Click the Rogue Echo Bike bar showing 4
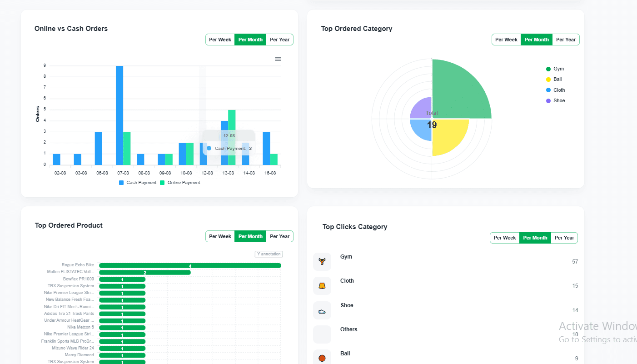 click(x=190, y=265)
